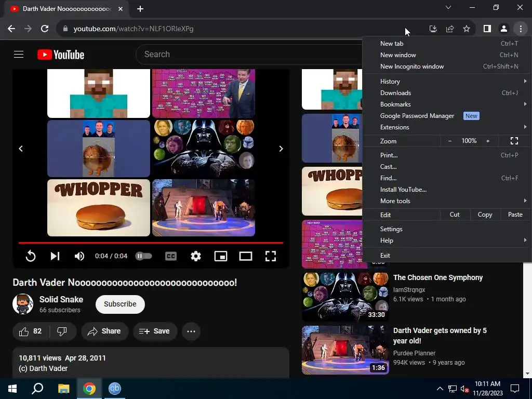Open the Chrome profile icon
The image size is (532, 399).
504,29
